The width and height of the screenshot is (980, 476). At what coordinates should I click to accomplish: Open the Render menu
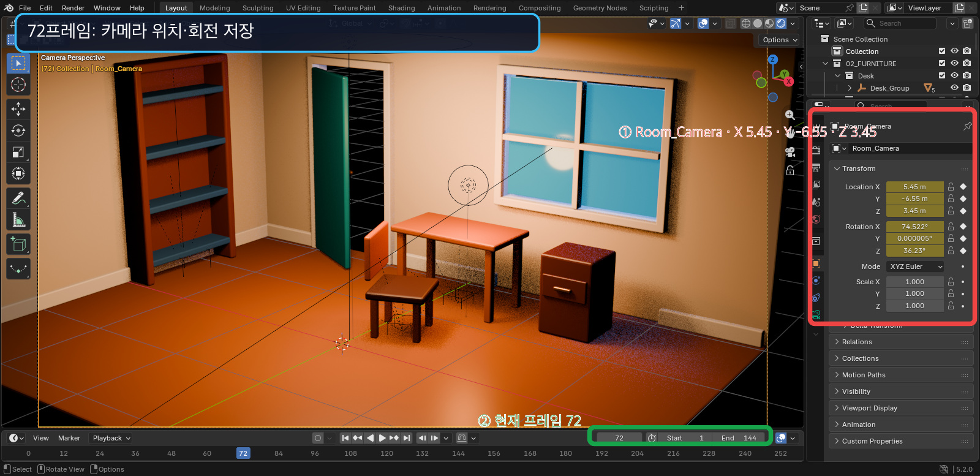click(x=73, y=8)
